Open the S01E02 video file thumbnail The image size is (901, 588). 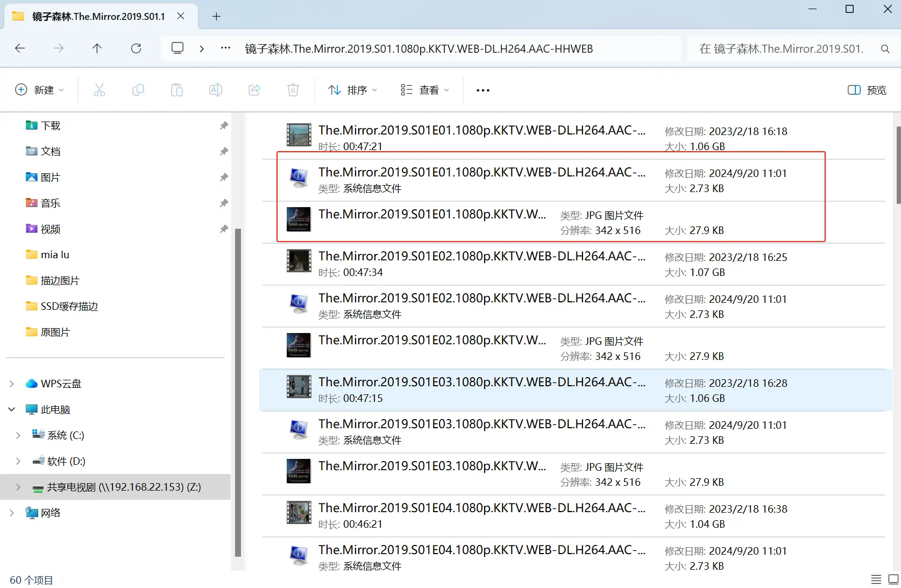pos(299,261)
